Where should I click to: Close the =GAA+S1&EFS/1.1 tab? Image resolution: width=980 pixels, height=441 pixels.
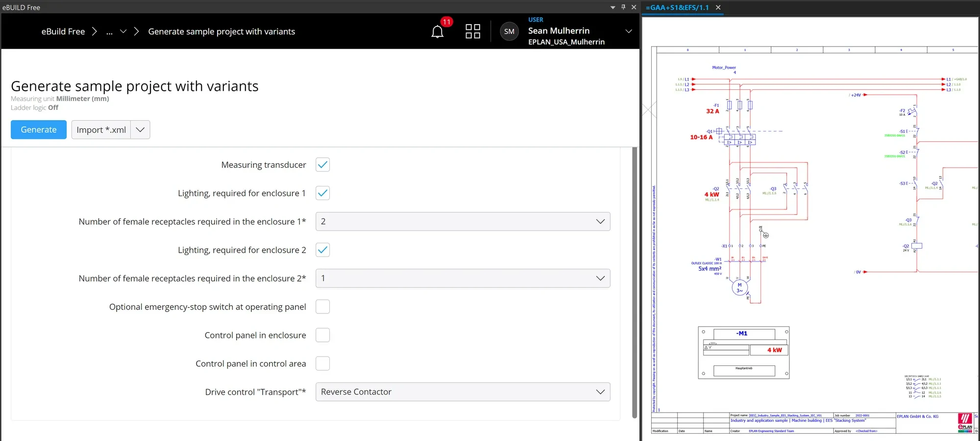pos(718,7)
